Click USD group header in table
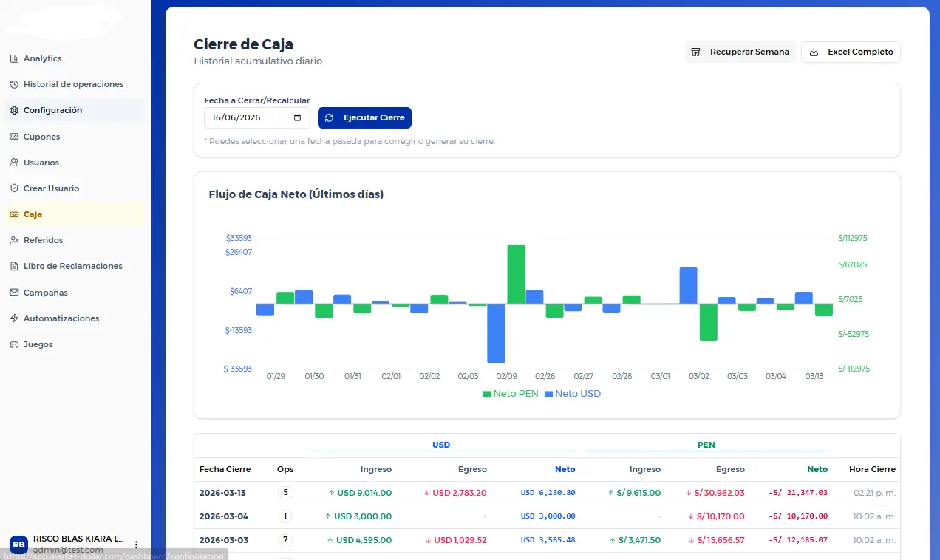Viewport: 940px width, 560px height. pos(441,445)
